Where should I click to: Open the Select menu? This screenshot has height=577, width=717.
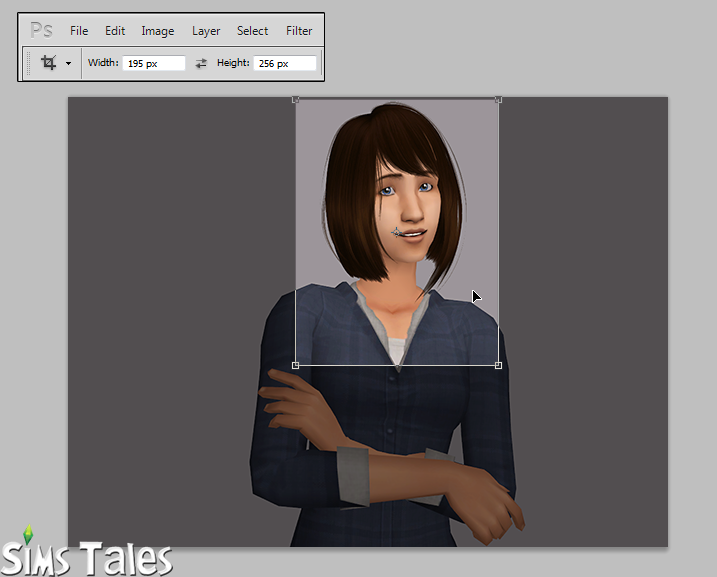pos(252,31)
